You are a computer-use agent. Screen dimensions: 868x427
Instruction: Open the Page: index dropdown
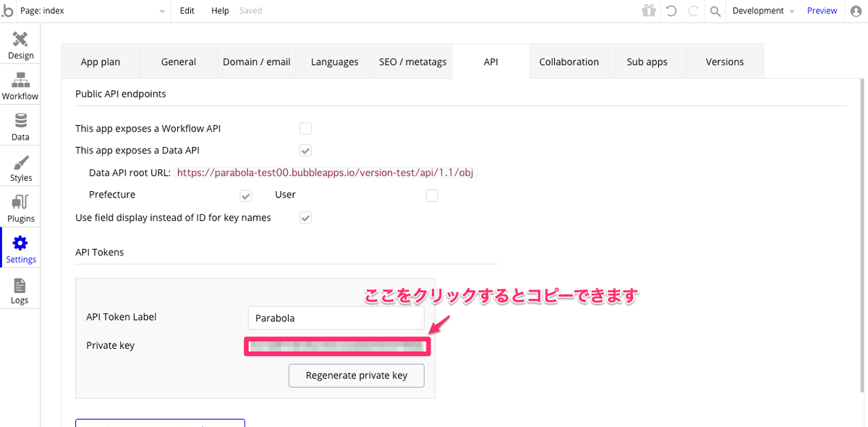pyautogui.click(x=94, y=11)
